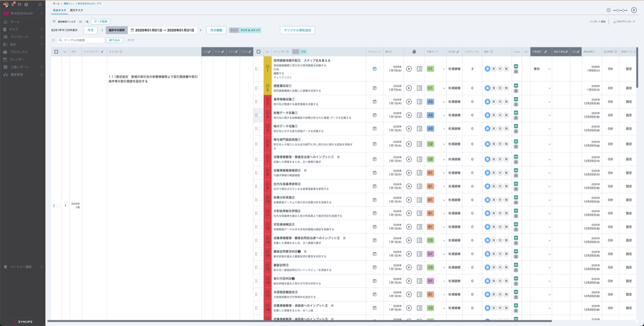Switch to the 週次タスク tab
644x326 pixels.
click(76, 10)
